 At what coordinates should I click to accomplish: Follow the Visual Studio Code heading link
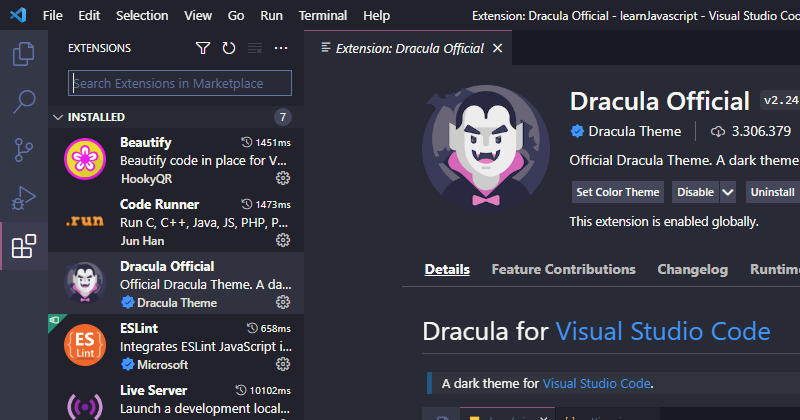click(x=662, y=331)
